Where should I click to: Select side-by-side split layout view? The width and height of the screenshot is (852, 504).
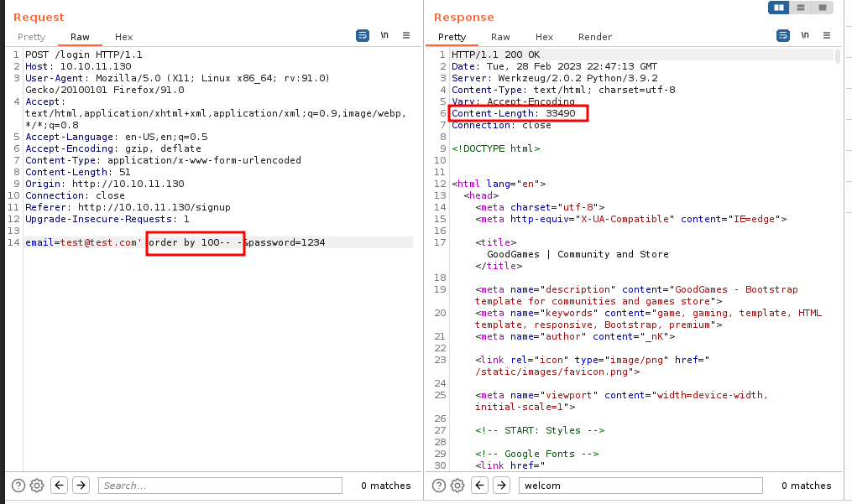coord(779,8)
